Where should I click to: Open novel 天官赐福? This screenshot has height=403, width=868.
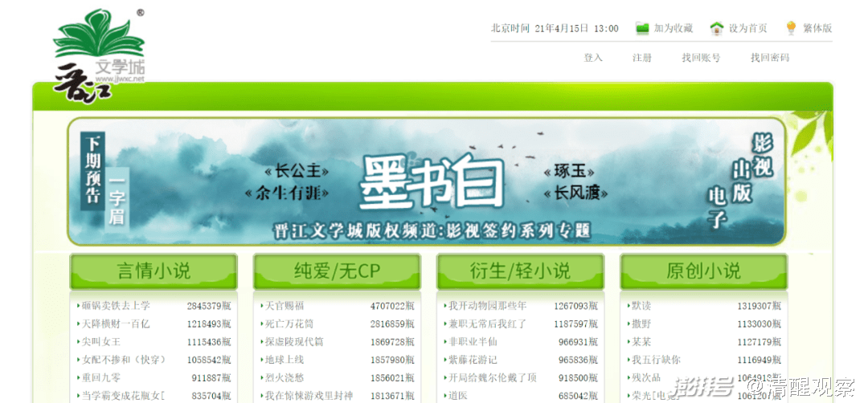[285, 306]
